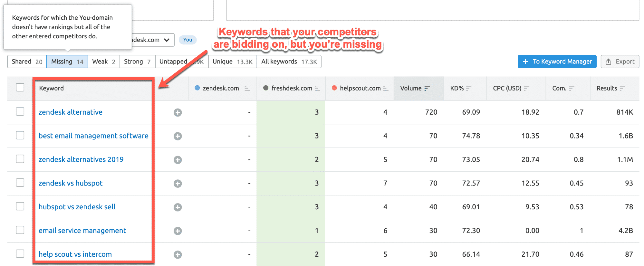Sort by Results column icon
This screenshot has width=644, height=266.
[x=622, y=88]
